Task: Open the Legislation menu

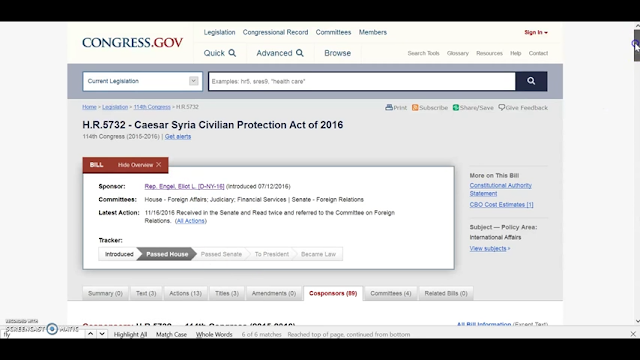Action: coord(220,32)
